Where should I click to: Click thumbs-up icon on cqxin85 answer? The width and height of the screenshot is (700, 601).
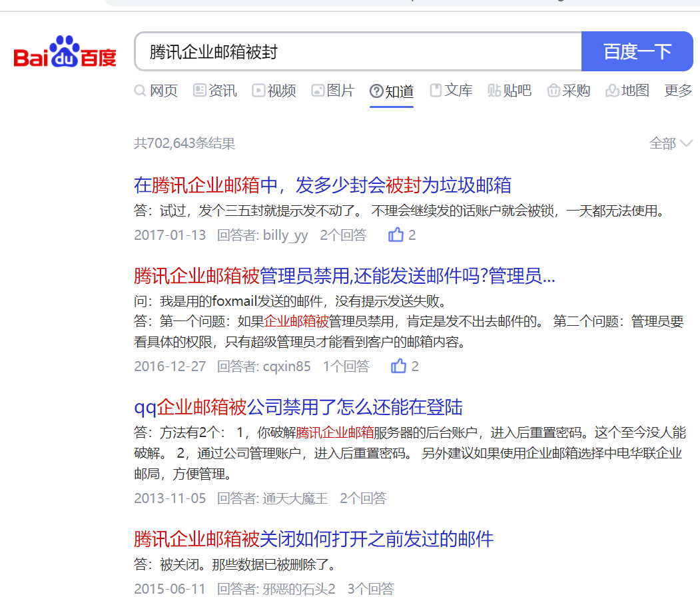tap(399, 366)
